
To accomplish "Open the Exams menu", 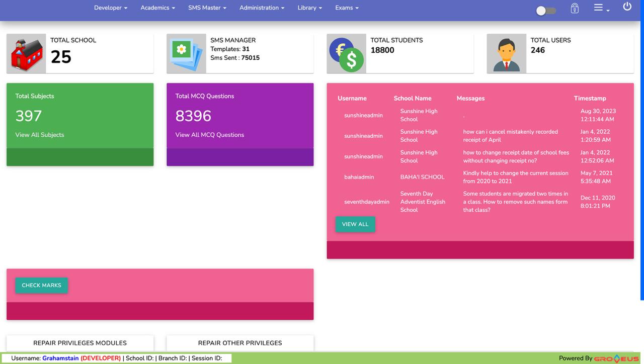I will [347, 8].
